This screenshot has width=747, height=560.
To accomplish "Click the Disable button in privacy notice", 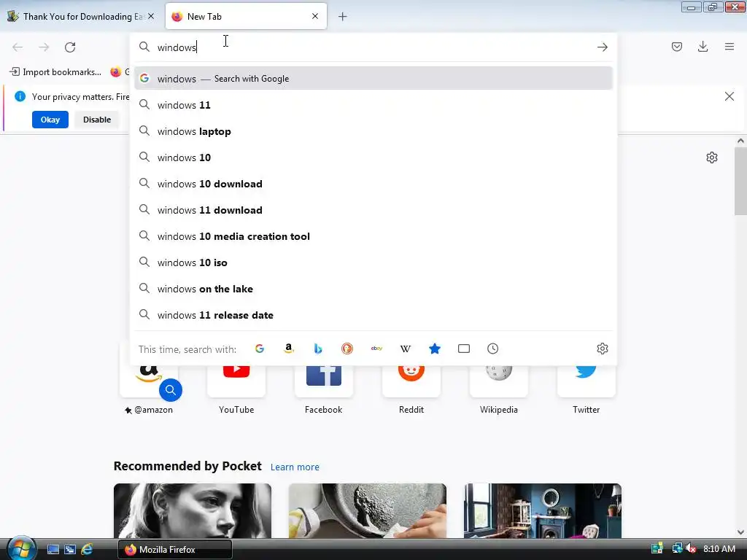I will (97, 120).
